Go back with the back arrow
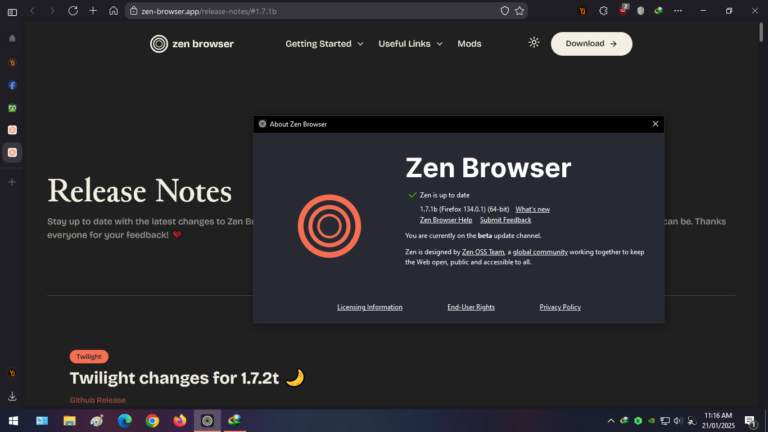This screenshot has height=432, width=768. (32, 11)
